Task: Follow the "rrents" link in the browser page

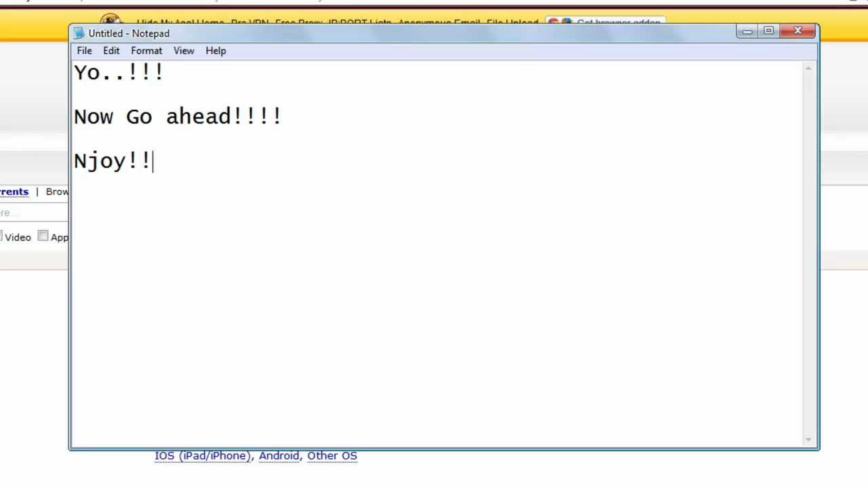Action: tap(14, 192)
